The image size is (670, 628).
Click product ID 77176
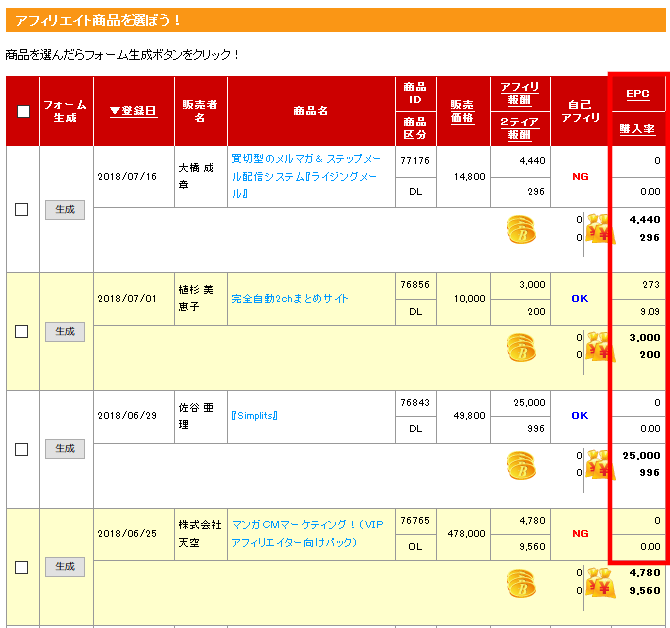click(x=415, y=161)
